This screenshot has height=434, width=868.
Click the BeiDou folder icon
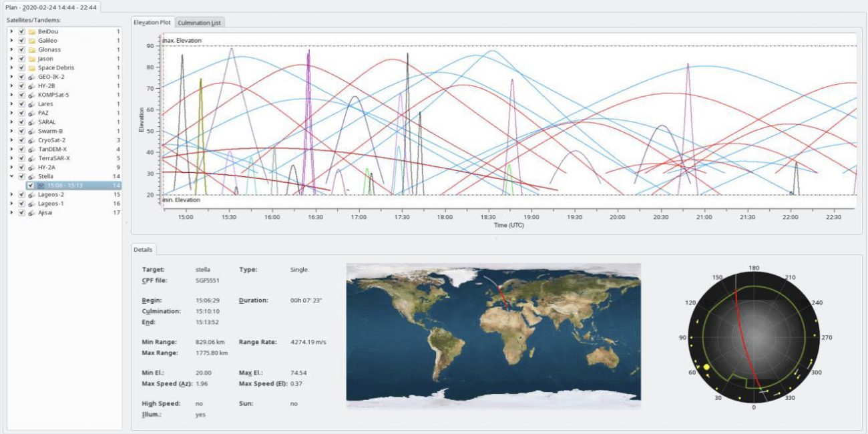[x=31, y=31]
